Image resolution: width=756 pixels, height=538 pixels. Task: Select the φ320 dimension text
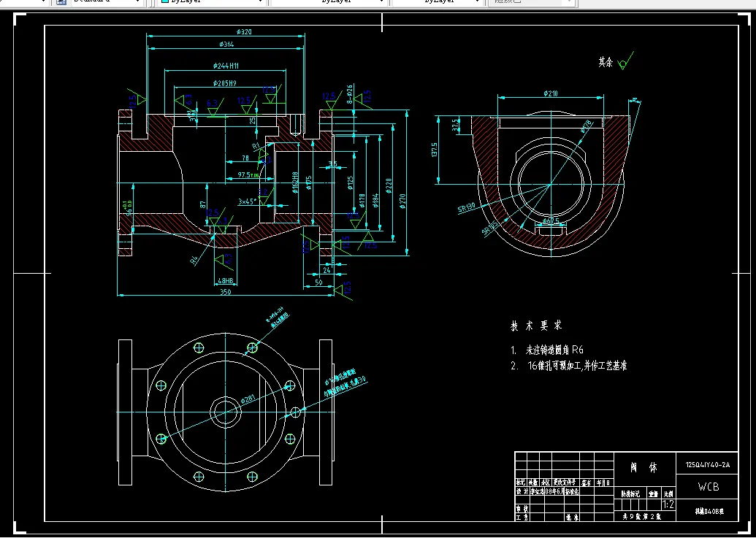click(245, 32)
